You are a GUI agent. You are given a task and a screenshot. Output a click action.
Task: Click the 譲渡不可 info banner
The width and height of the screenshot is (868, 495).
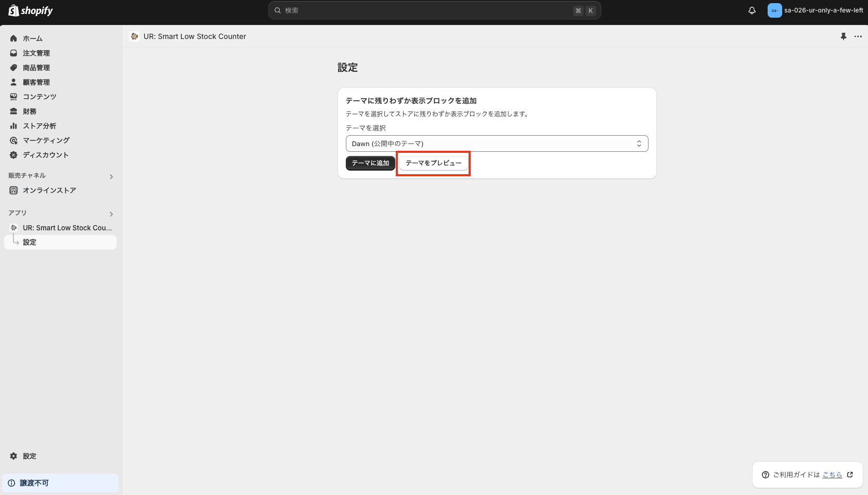click(60, 483)
